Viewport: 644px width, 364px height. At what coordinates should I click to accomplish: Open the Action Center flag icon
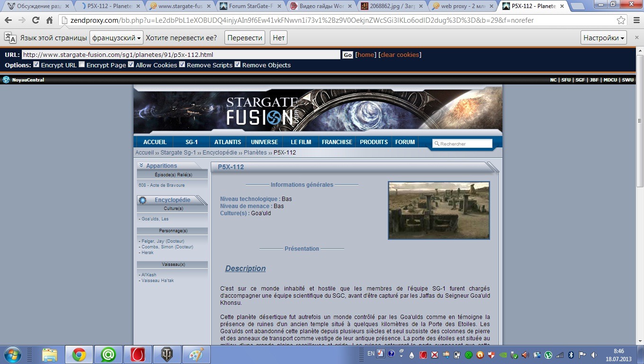point(582,355)
